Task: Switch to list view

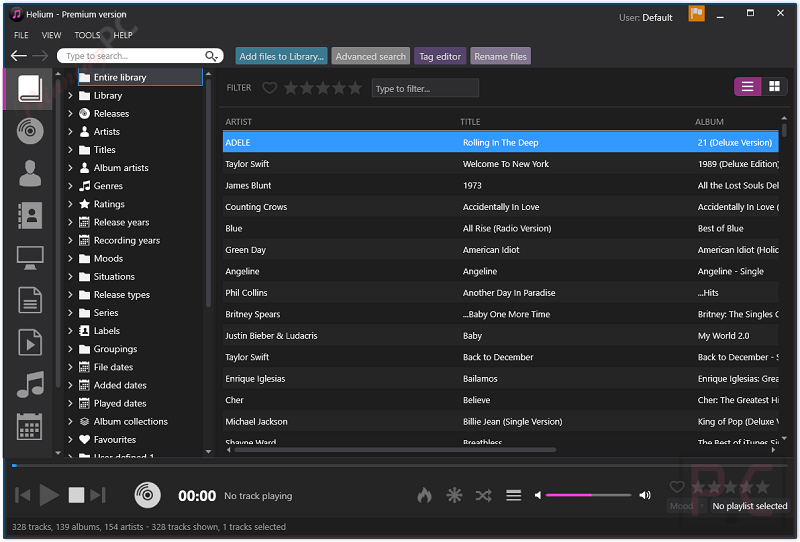Action: (x=747, y=87)
